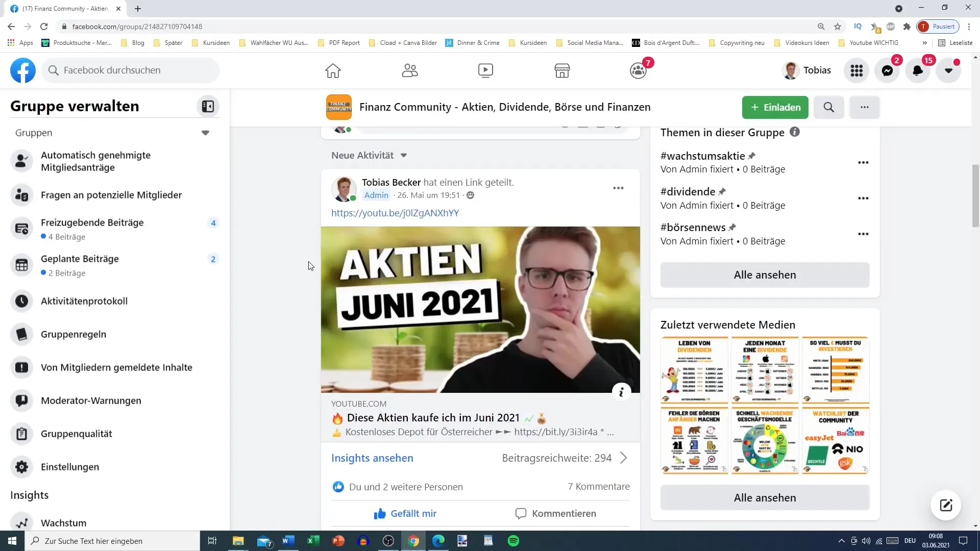Open the Windows Start menu
The image size is (980, 551).
pyautogui.click(x=12, y=541)
